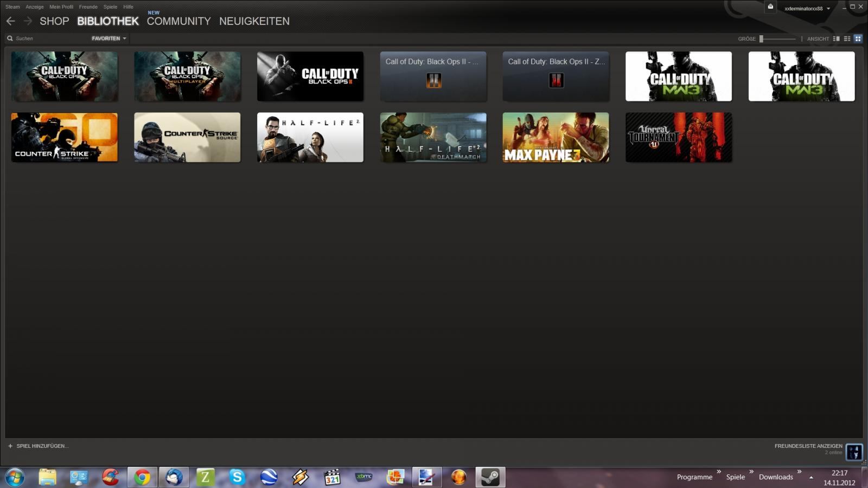Open Media Player Classic taskbar icon
This screenshot has height=488, width=868.
(331, 477)
